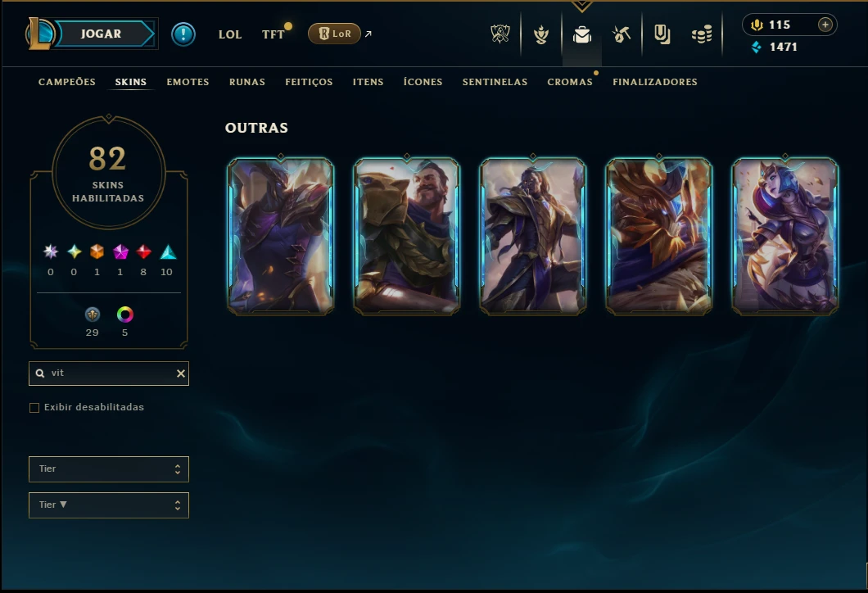Open the Store coins icon

(x=702, y=35)
